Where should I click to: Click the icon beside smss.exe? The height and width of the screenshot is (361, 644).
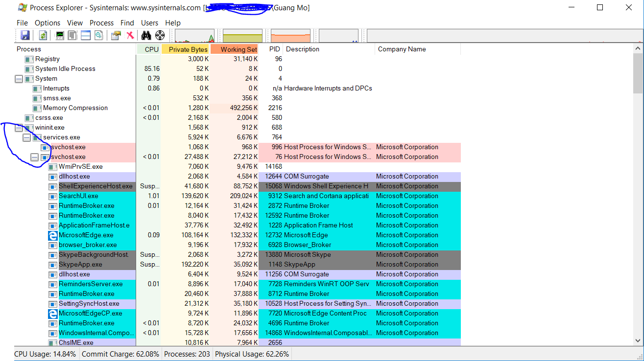tap(37, 98)
